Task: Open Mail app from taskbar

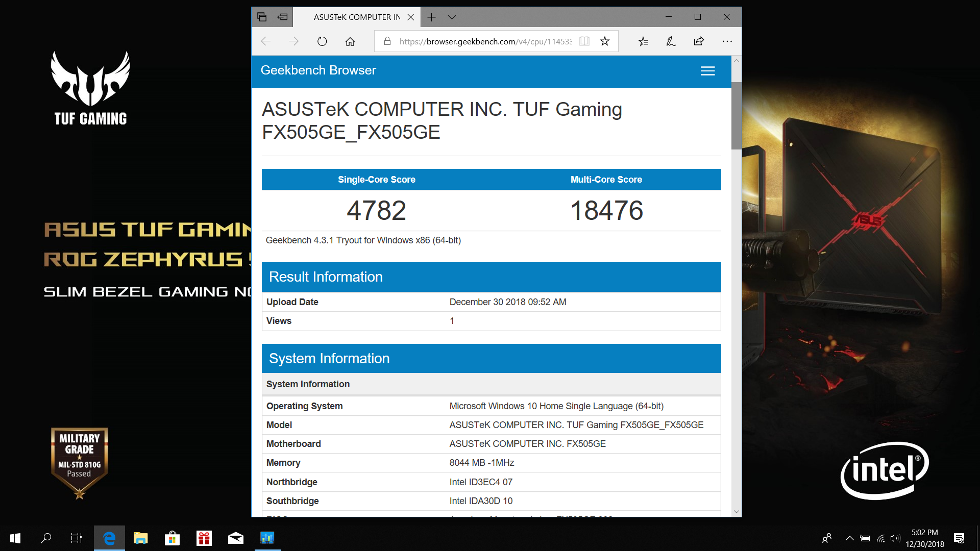Action: (235, 538)
